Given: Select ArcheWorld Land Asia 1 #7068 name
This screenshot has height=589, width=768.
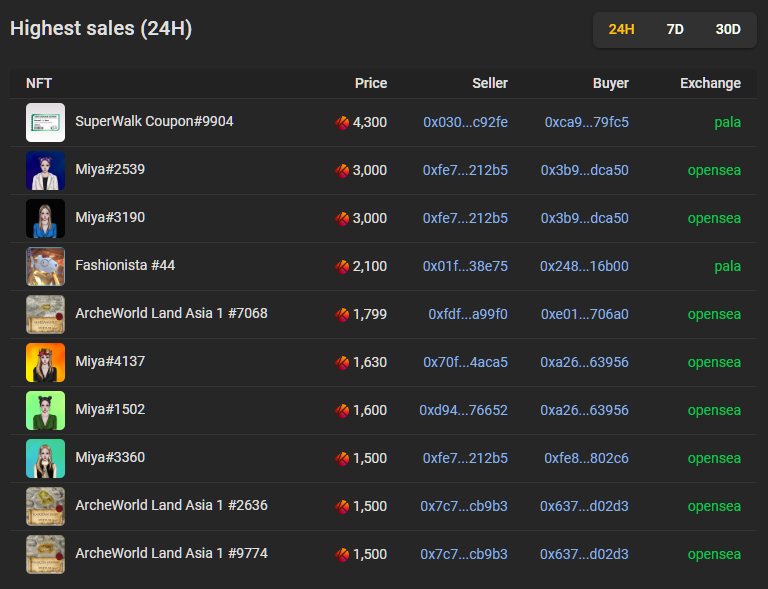Looking at the screenshot, I should [x=171, y=313].
